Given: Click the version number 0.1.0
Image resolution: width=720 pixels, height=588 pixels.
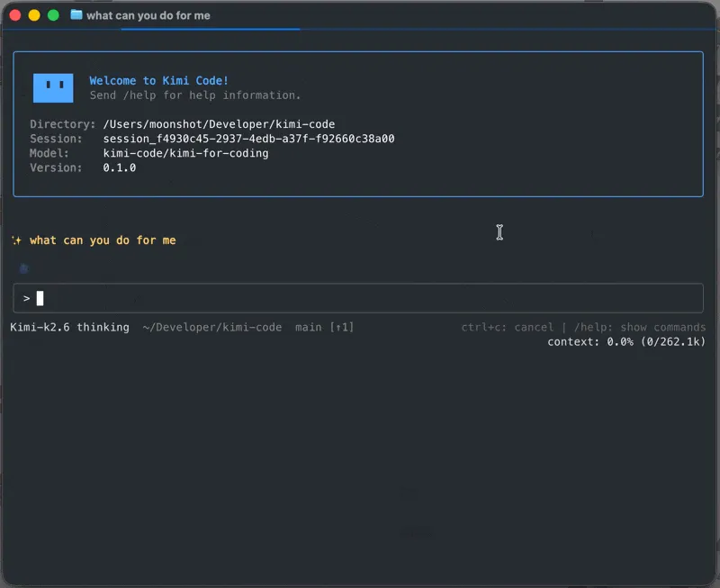Looking at the screenshot, I should [x=120, y=167].
